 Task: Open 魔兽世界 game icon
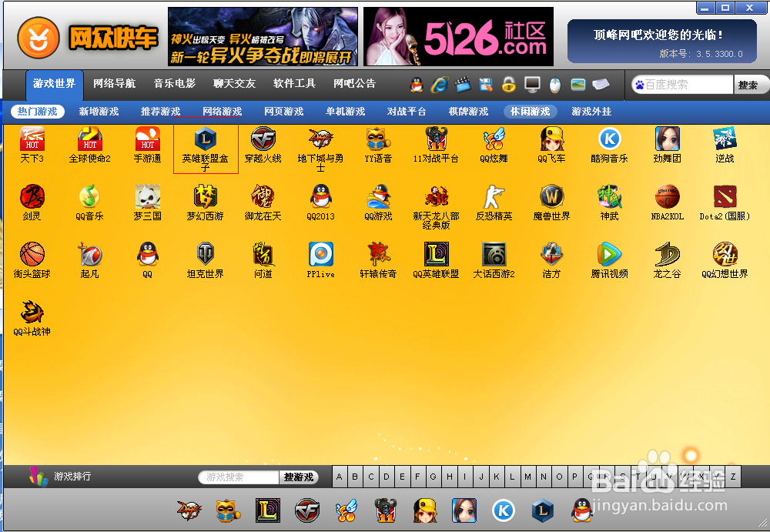[x=551, y=202]
